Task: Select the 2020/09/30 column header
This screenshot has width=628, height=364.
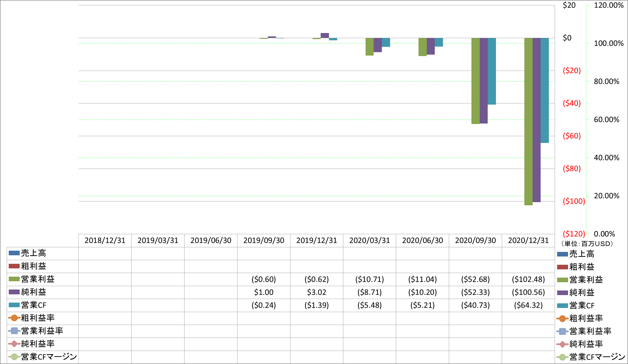Action: pos(475,240)
